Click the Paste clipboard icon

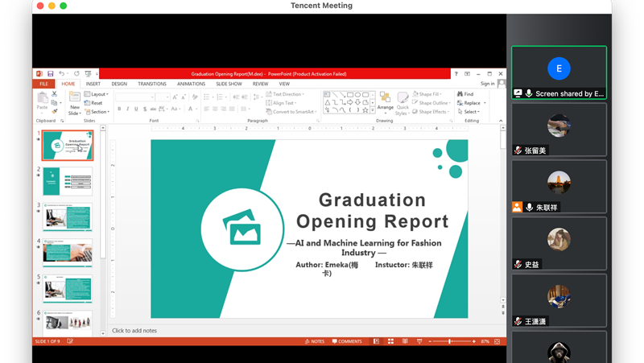43,98
